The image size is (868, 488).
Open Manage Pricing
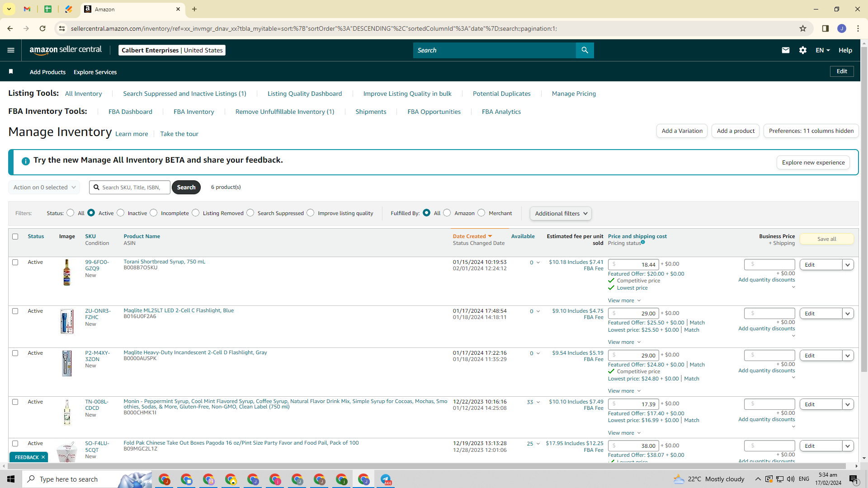click(x=574, y=94)
